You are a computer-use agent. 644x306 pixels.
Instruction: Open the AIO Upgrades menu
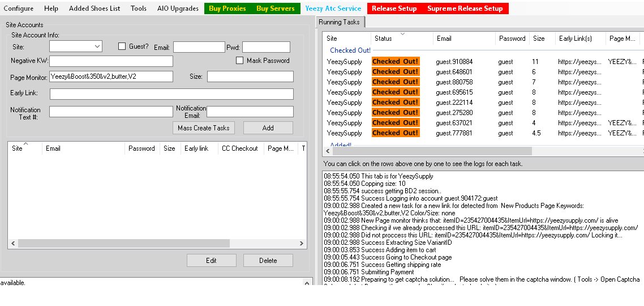tap(178, 8)
